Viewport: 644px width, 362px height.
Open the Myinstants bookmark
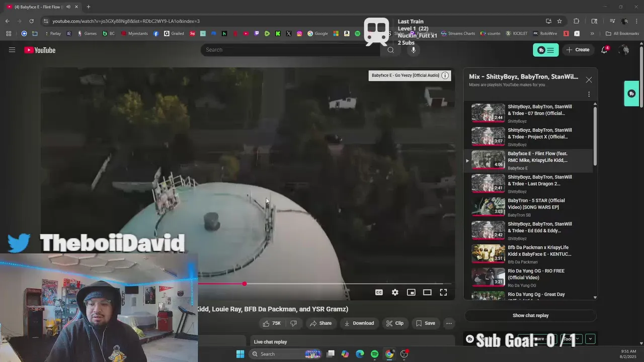134,34
